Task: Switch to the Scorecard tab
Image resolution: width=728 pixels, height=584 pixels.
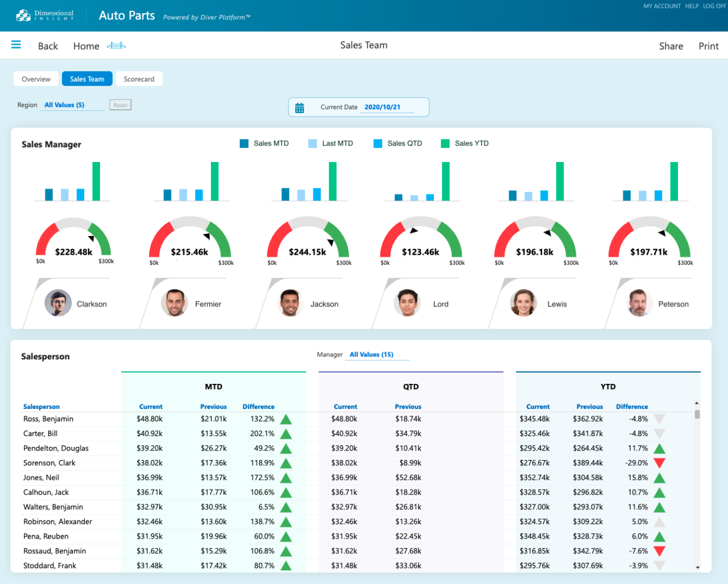Action: click(139, 79)
